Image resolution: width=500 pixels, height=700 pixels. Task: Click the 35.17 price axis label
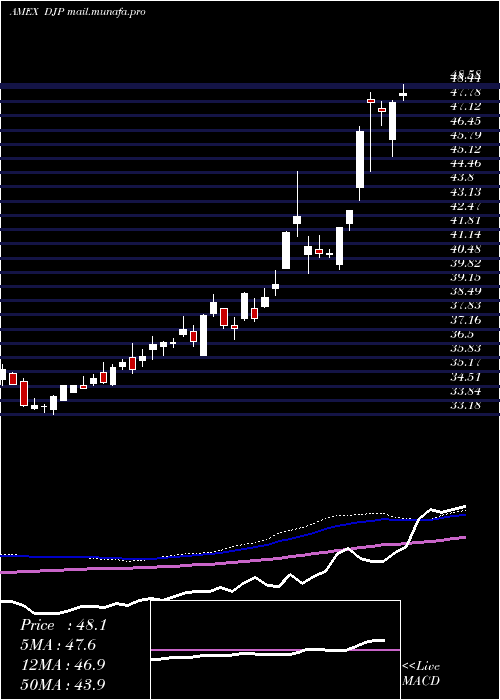pos(467,363)
